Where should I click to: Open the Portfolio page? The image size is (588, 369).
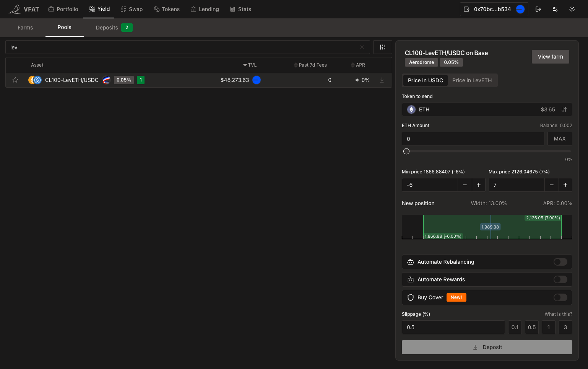coord(63,9)
